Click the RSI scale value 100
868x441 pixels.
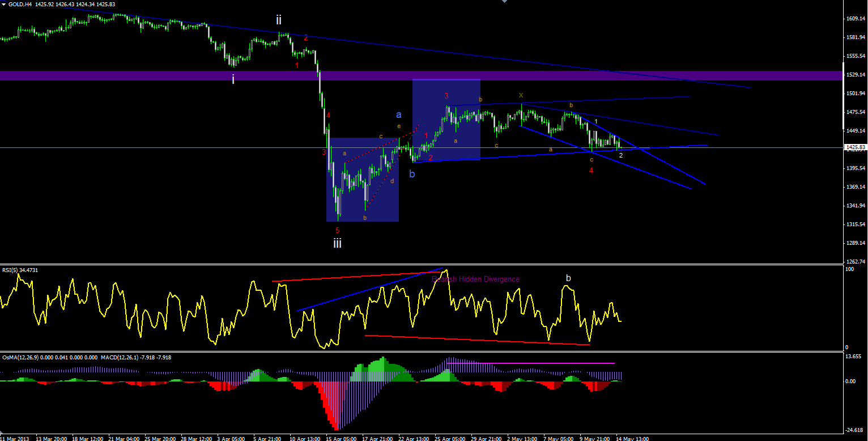(x=849, y=270)
